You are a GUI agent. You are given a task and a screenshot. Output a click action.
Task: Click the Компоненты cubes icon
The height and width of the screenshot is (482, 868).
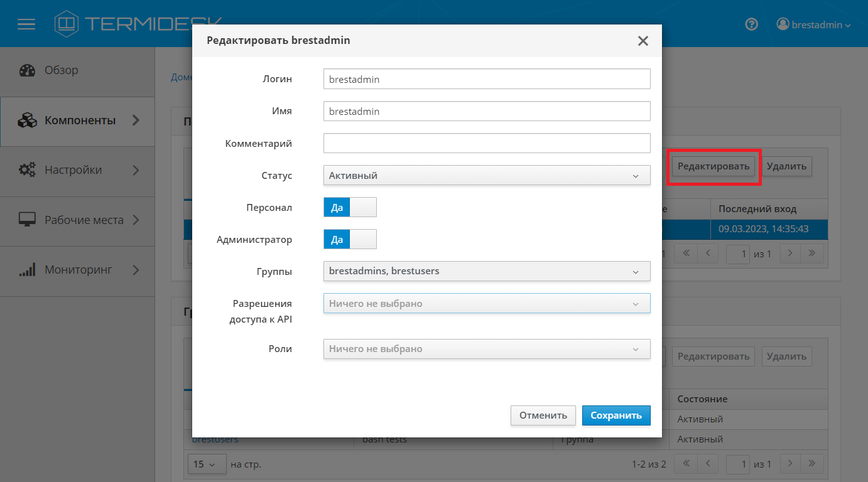28,120
